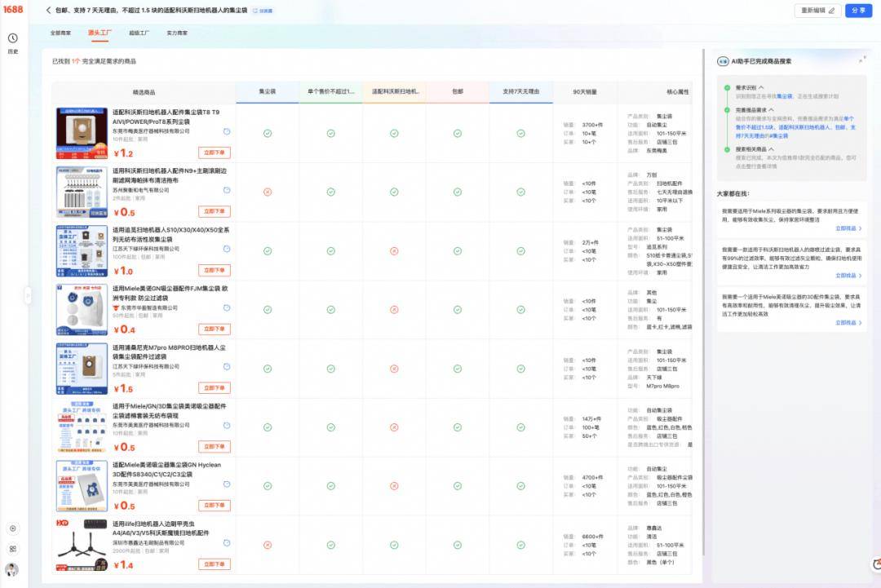The image size is (881, 588).
Task: Click the blue round icon in the M7pro M8PRO row
Action: (x=227, y=367)
